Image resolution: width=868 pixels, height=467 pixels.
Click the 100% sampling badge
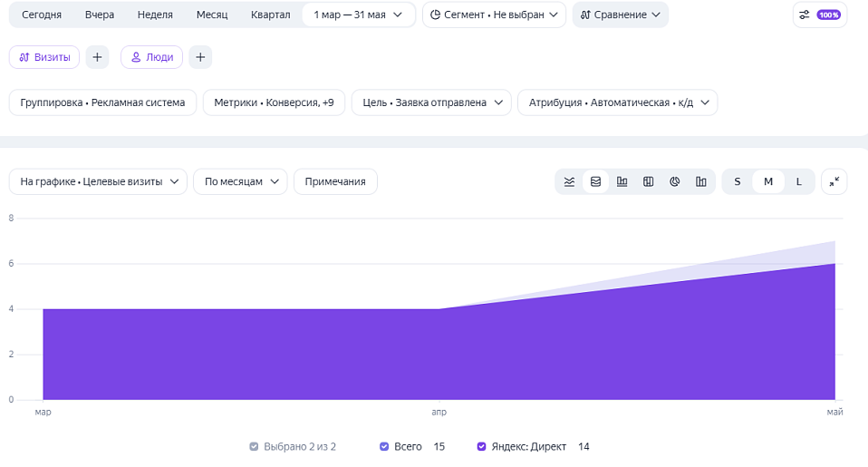(829, 15)
